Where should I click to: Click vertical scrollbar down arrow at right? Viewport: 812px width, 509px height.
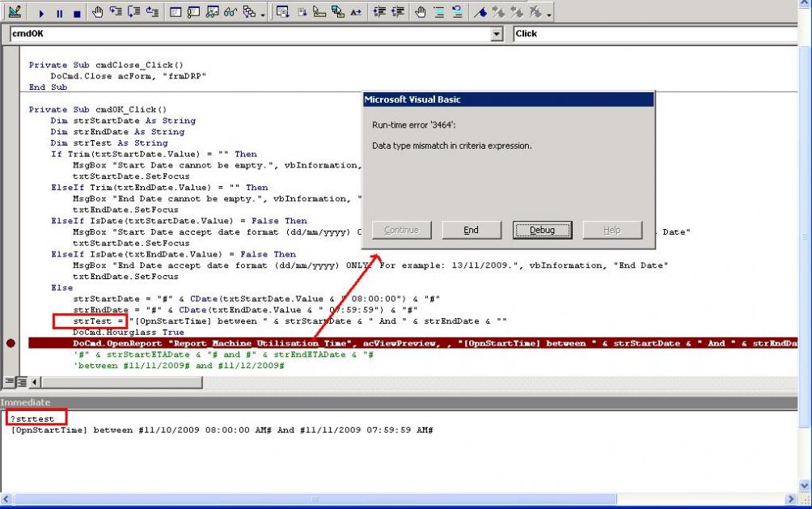coord(804,486)
